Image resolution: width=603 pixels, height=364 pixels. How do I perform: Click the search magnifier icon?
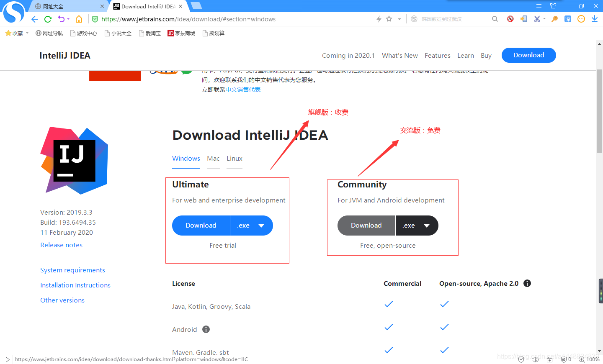(495, 19)
